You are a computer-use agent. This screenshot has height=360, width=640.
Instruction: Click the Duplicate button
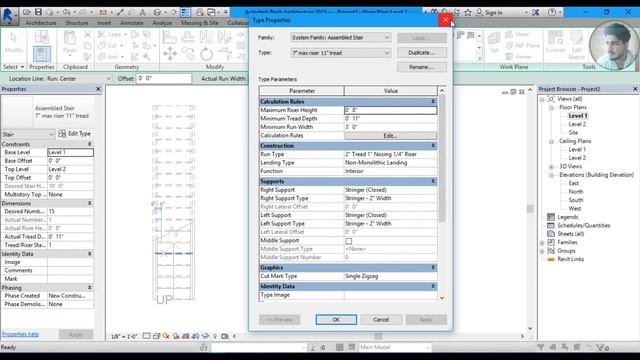coord(422,53)
